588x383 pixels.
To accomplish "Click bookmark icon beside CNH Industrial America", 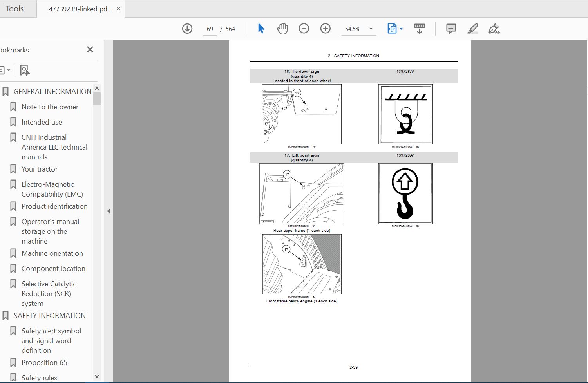I will click(13, 137).
